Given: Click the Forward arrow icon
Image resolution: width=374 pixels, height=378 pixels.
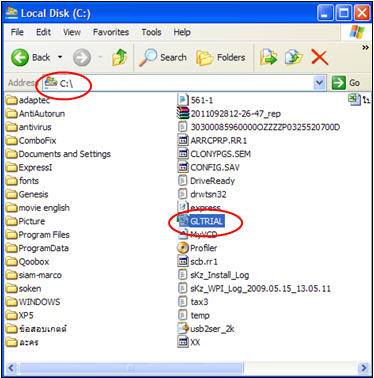Looking at the screenshot, I should 82,58.
